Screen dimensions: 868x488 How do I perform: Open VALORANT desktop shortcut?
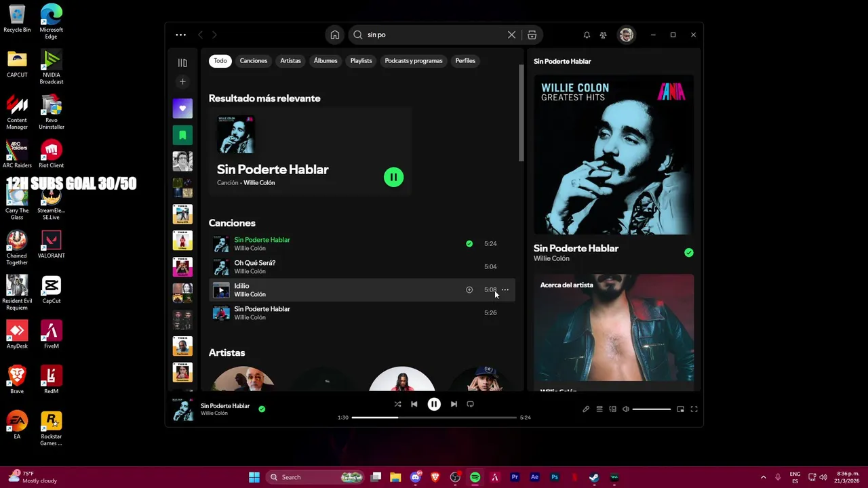(x=52, y=244)
